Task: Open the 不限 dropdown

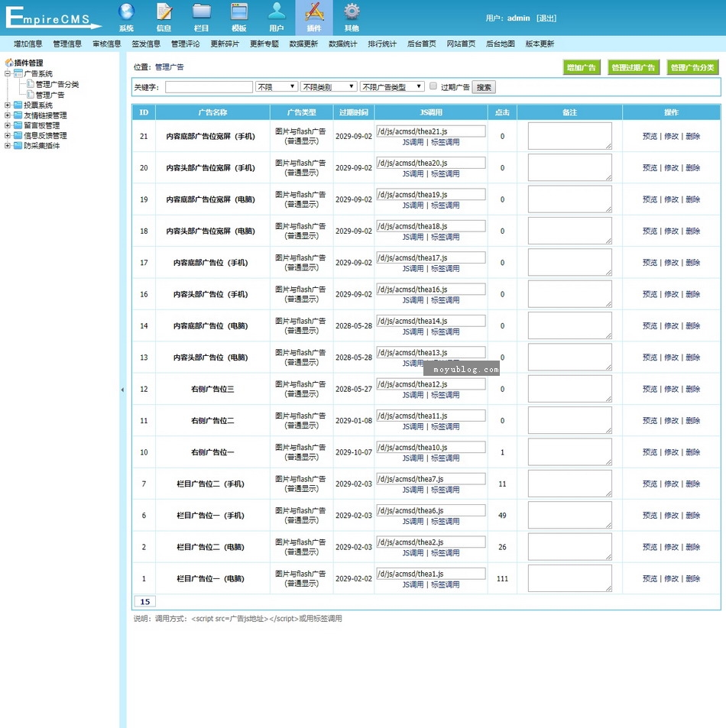Action: click(277, 87)
